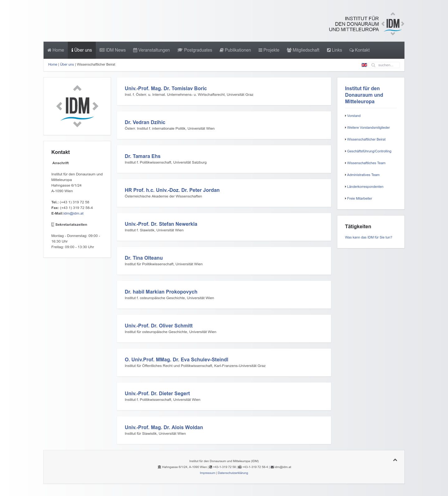The width and height of the screenshot is (448, 496).
Task: Click 'Wissenschaftlicher Beirat' breadcrumb text
Action: pyautogui.click(x=96, y=65)
